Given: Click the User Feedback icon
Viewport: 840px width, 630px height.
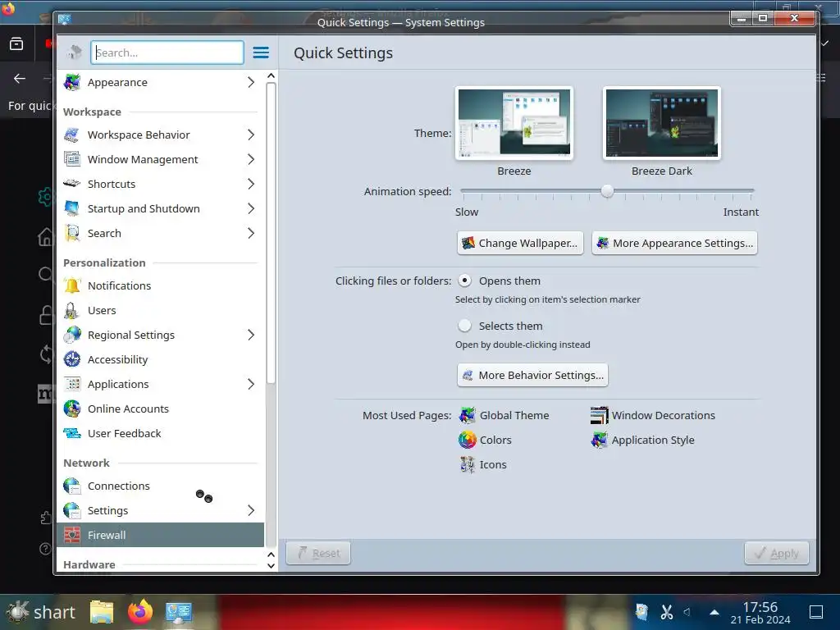Looking at the screenshot, I should 72,434.
